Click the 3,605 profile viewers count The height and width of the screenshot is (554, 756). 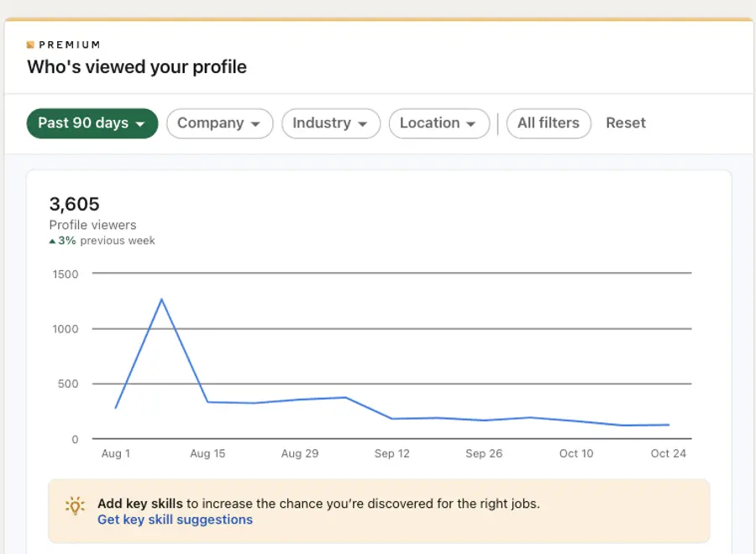point(73,204)
